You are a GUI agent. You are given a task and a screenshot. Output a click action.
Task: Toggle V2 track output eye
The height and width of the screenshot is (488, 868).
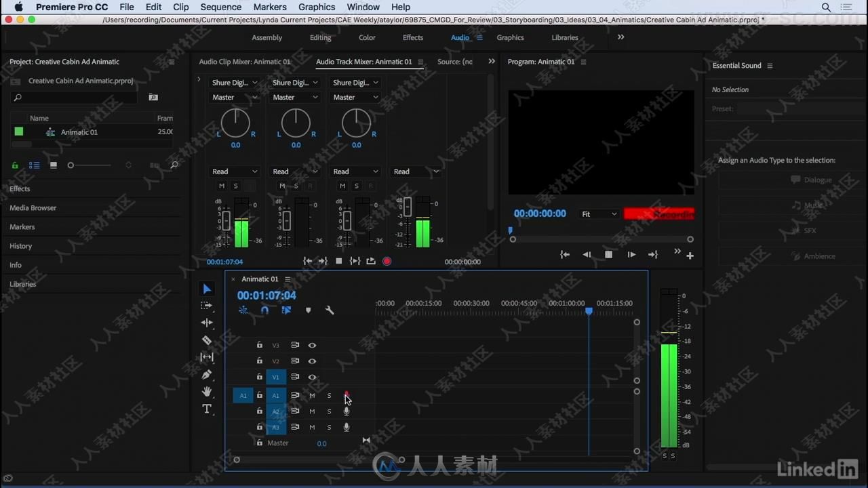[312, 361]
